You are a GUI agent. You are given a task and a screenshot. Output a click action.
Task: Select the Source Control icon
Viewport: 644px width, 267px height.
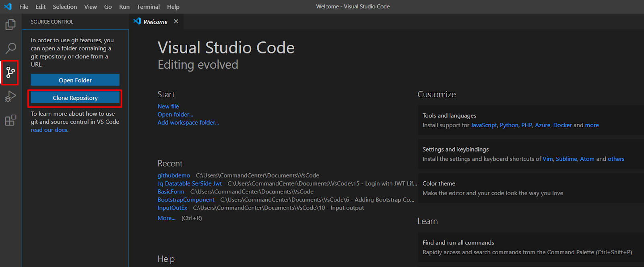pyautogui.click(x=10, y=72)
